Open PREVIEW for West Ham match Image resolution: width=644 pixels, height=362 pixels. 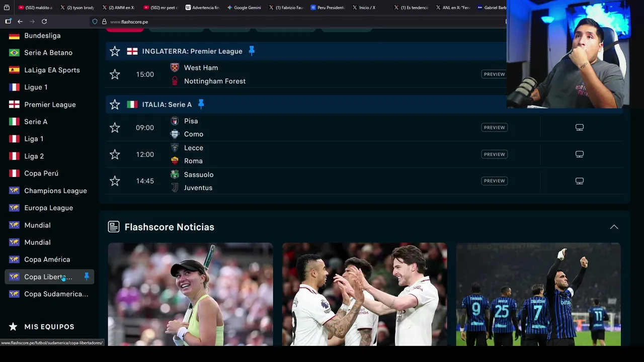[494, 74]
